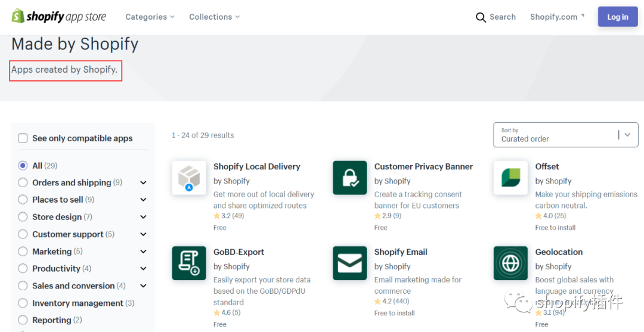Open the Shopify Email envelope icon

coord(349,263)
